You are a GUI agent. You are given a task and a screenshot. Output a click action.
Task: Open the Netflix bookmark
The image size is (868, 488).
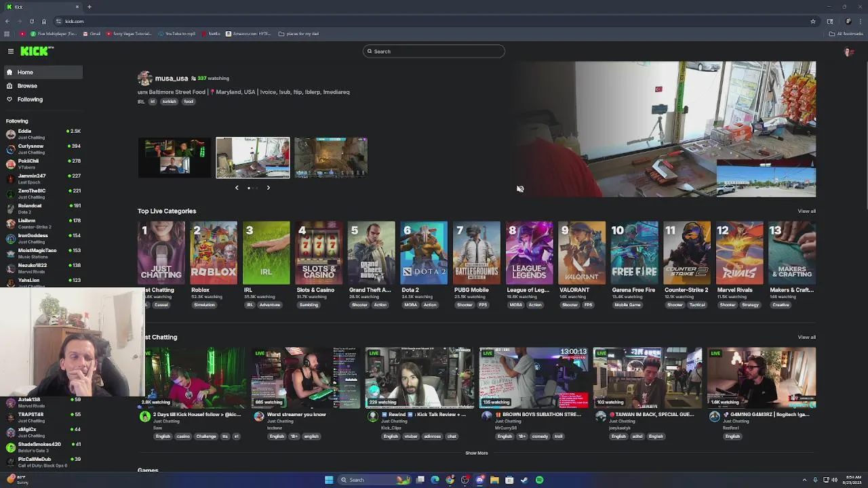pyautogui.click(x=211, y=34)
